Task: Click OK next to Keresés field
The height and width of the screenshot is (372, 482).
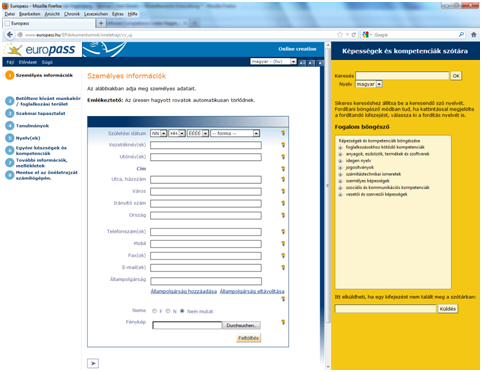Action: 456,76
